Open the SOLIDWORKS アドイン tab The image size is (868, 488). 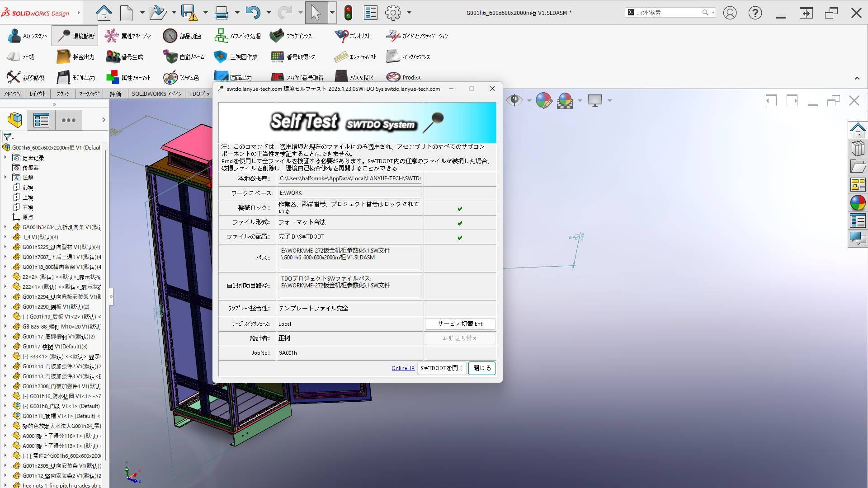click(x=156, y=94)
